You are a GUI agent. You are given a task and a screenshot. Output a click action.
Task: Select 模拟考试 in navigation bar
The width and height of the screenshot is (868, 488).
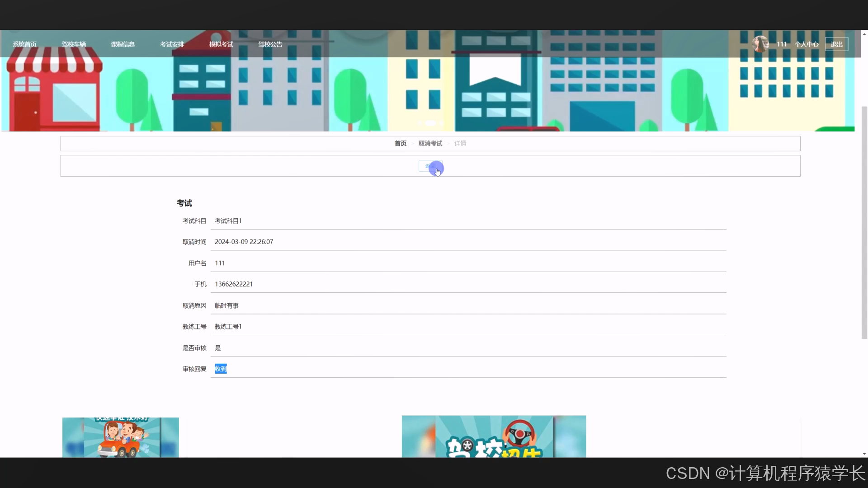[x=221, y=44]
